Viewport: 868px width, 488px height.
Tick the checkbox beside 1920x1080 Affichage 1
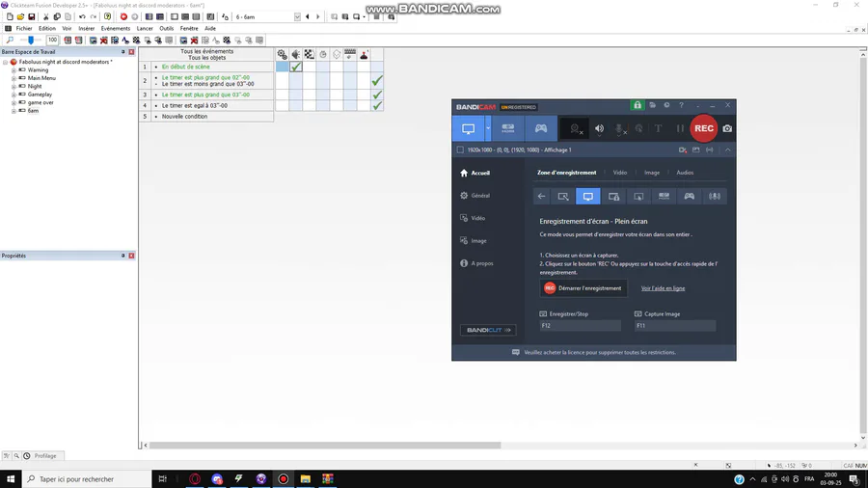click(x=460, y=149)
